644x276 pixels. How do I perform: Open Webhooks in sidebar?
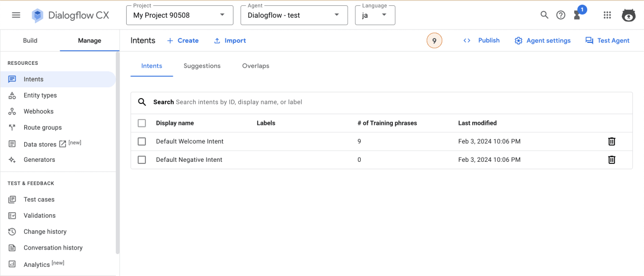coord(39,111)
